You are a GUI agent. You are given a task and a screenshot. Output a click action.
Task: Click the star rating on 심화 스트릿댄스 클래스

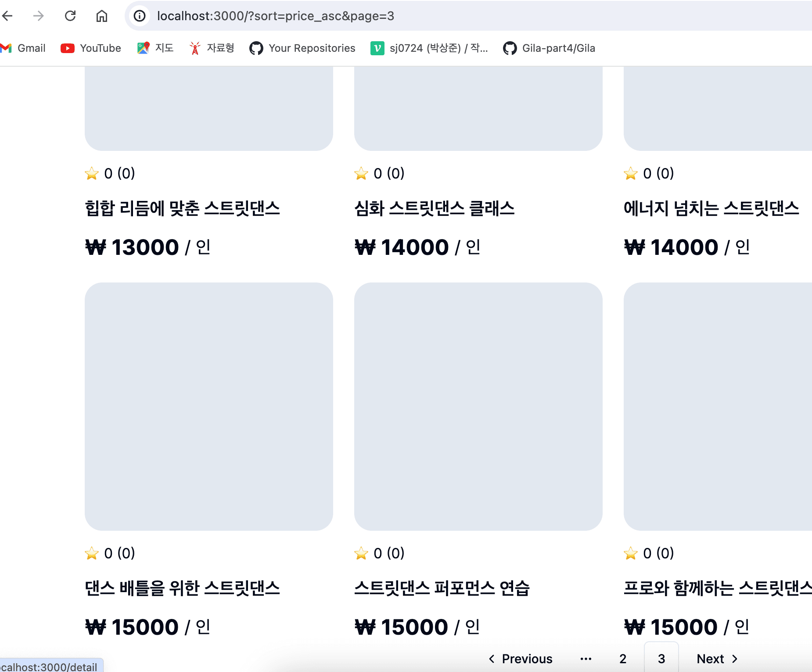[378, 173]
